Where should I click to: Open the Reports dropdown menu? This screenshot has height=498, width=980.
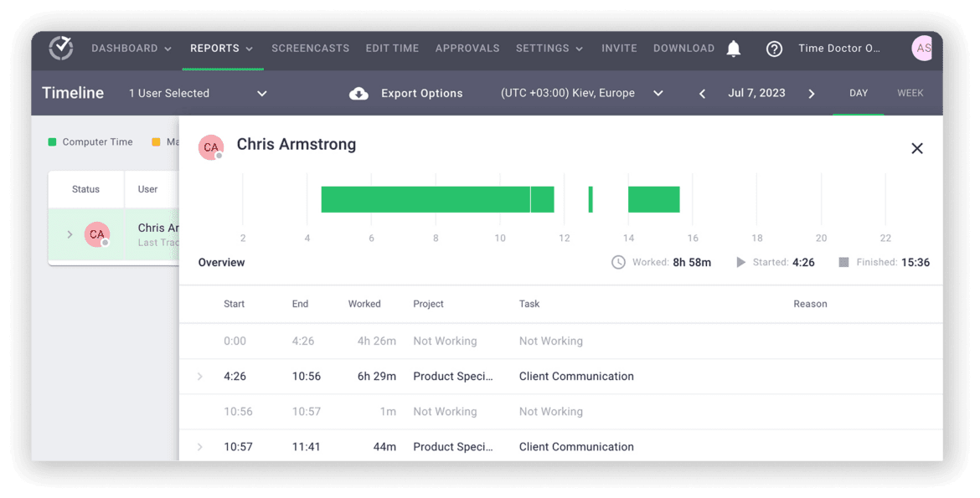(221, 48)
